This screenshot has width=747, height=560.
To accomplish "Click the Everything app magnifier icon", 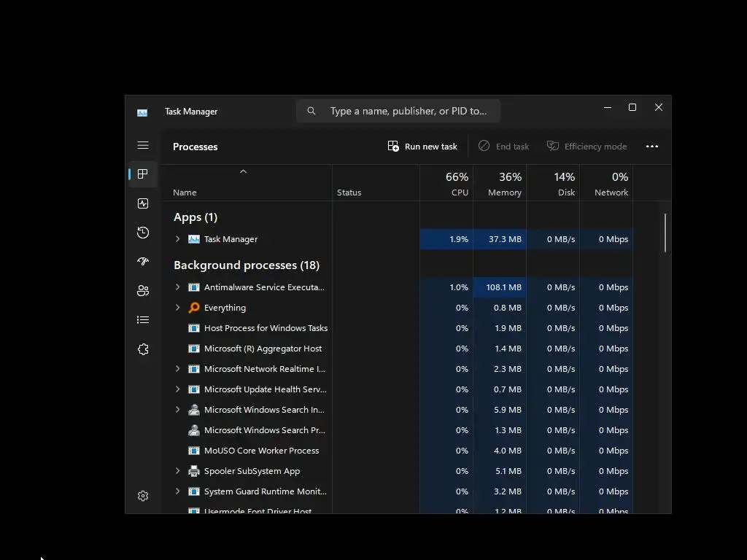I will [194, 307].
